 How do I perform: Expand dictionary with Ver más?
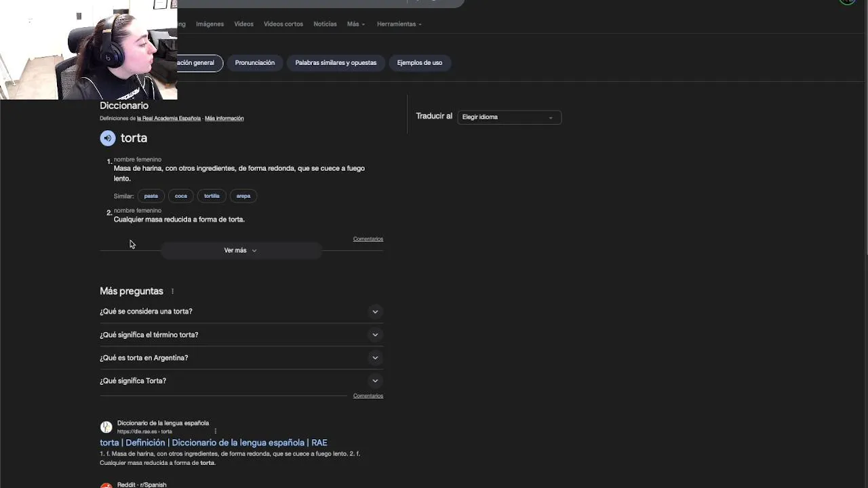(241, 251)
